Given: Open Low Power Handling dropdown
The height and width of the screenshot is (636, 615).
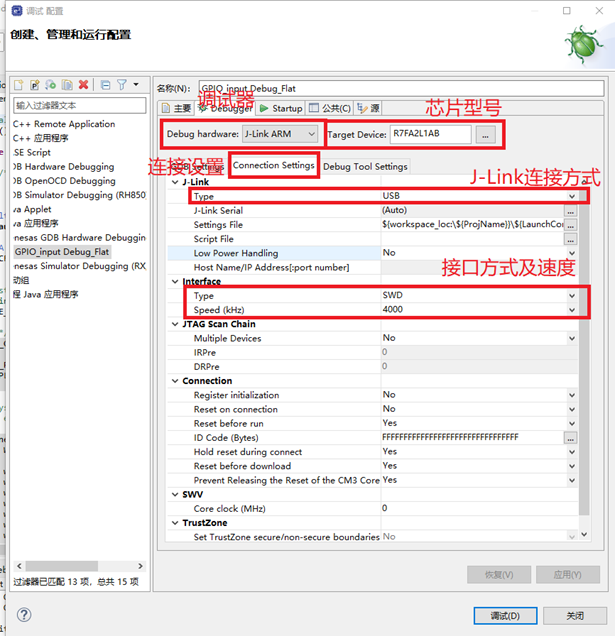Looking at the screenshot, I should tap(572, 253).
